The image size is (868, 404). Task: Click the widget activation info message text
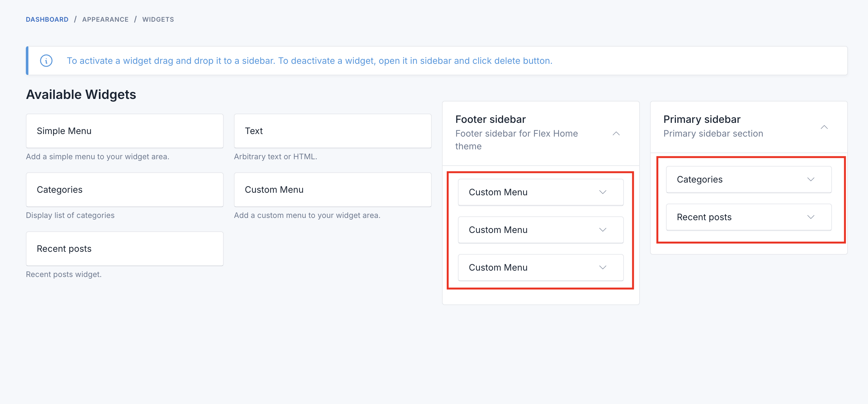pos(309,61)
